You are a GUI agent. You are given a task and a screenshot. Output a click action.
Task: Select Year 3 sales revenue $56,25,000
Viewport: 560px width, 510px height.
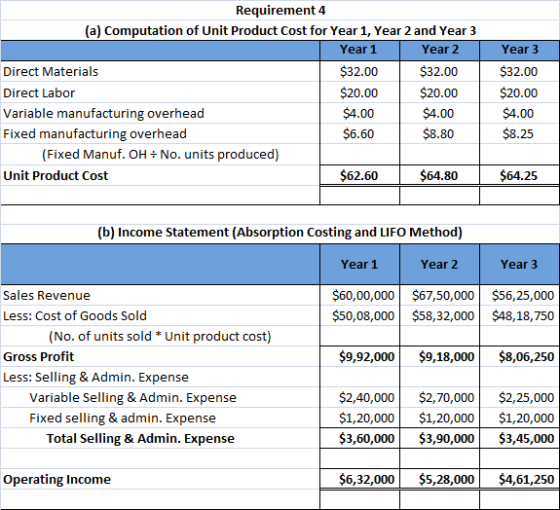523,296
